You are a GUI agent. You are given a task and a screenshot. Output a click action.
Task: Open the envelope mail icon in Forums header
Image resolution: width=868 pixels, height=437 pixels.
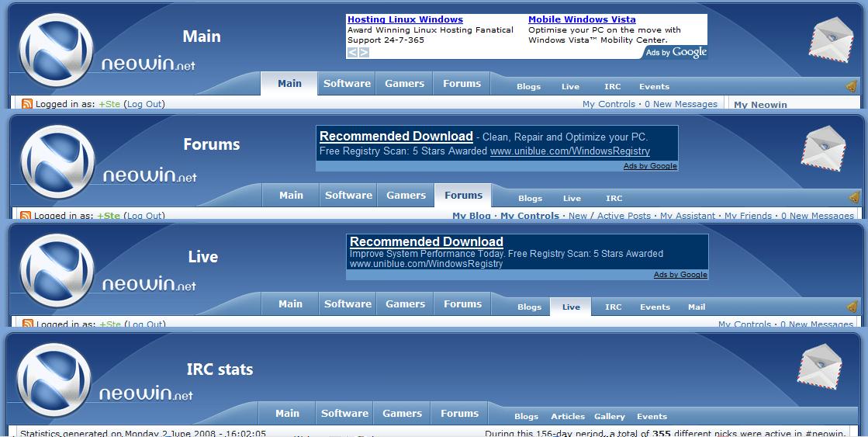[824, 148]
